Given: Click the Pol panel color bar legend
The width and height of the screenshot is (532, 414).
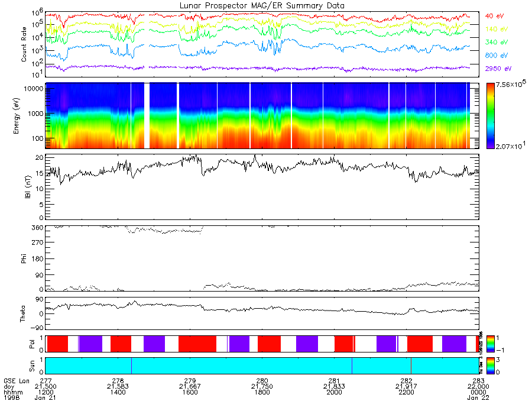Looking at the screenshot, I should pos(490,344).
